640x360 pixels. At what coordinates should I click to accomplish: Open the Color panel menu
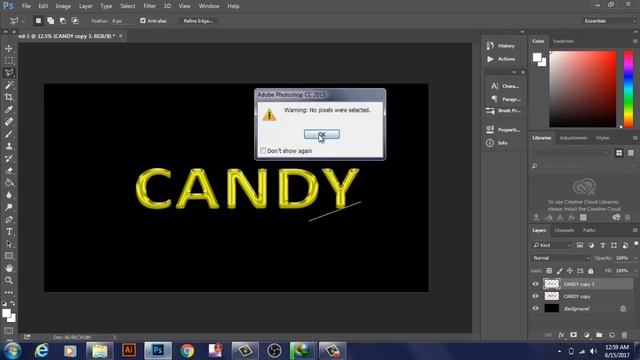(x=635, y=41)
